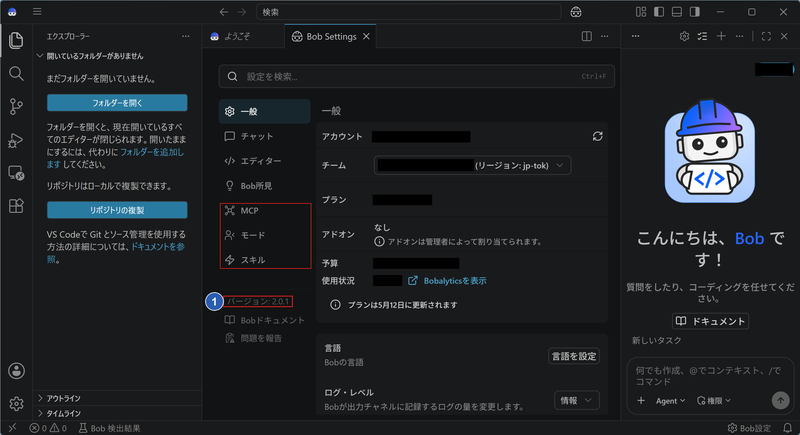The image size is (800, 435).
Task: Select the モード settings category
Action: [264, 235]
